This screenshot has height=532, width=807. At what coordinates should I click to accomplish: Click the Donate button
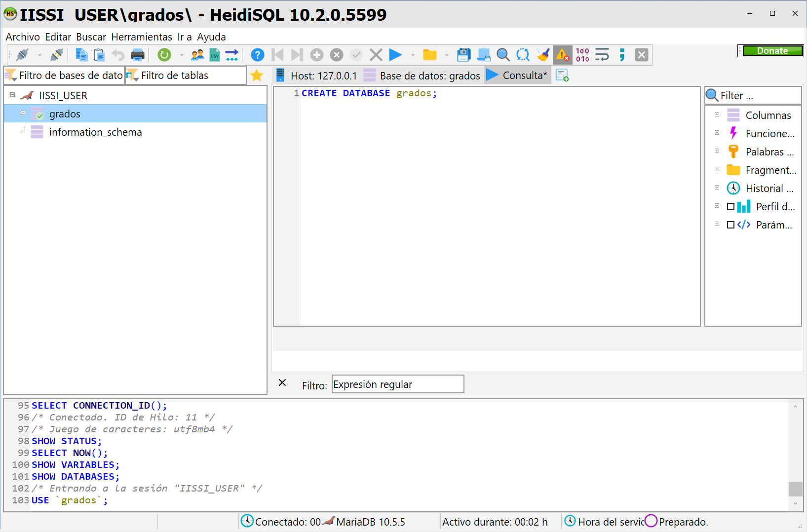(771, 50)
